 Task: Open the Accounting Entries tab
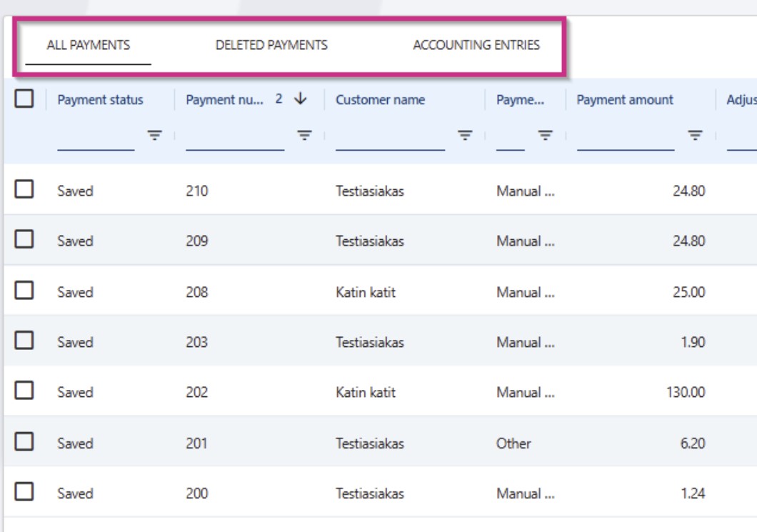476,45
